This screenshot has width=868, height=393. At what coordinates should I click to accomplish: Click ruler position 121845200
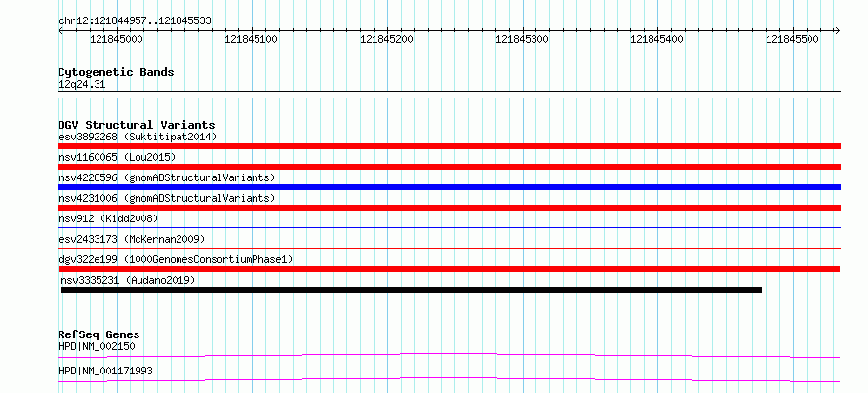(x=387, y=40)
